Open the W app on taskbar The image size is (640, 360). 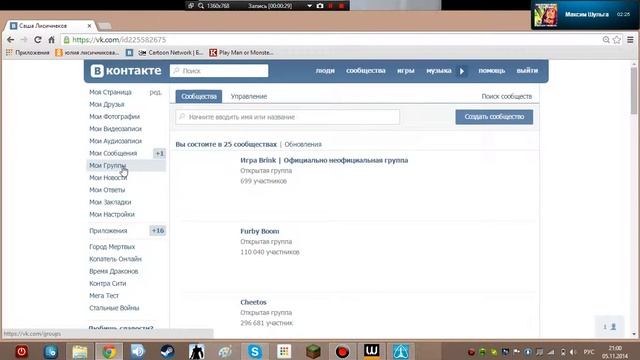tap(371, 351)
